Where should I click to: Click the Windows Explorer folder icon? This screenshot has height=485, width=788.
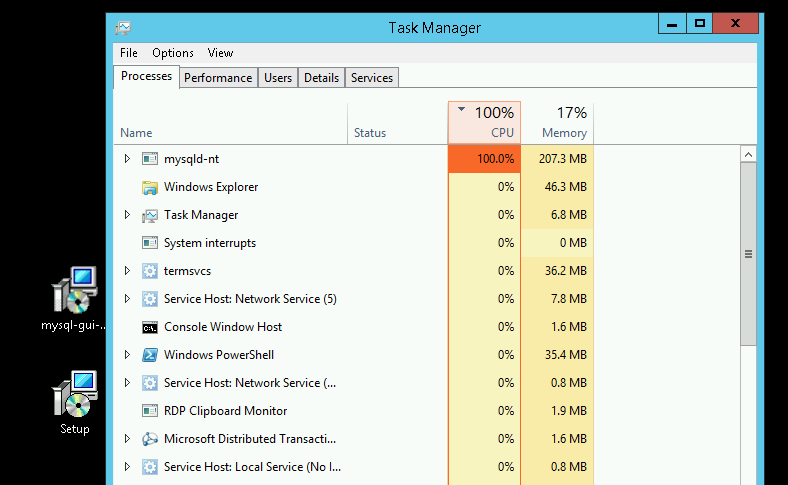150,187
